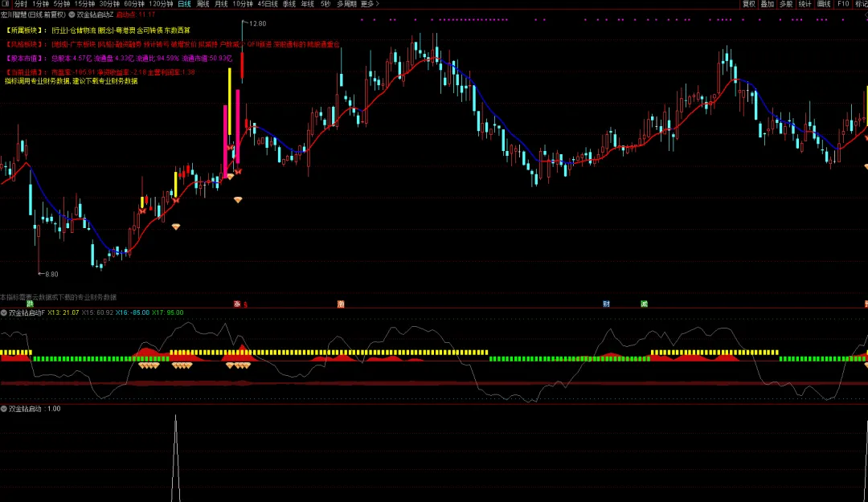868x502 pixels.
Task: Click the red 5 count by 涨 marker
Action: 245,304
